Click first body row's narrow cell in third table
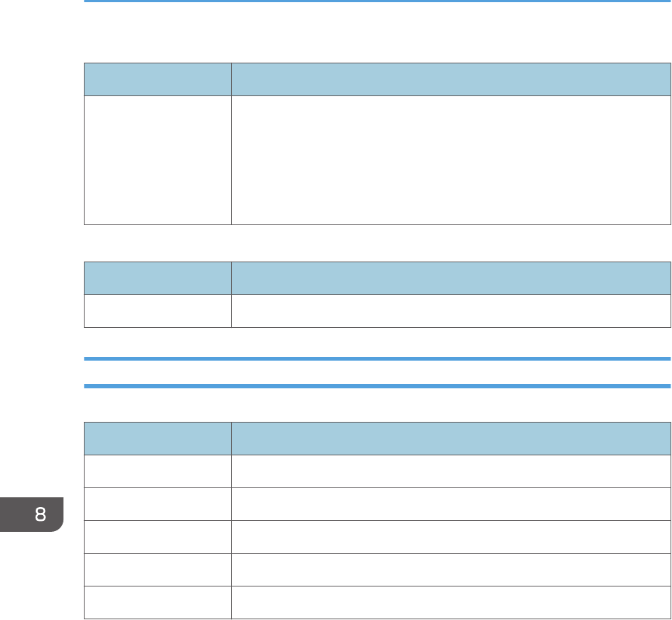Viewport: 672px width, 620px height. point(157,471)
